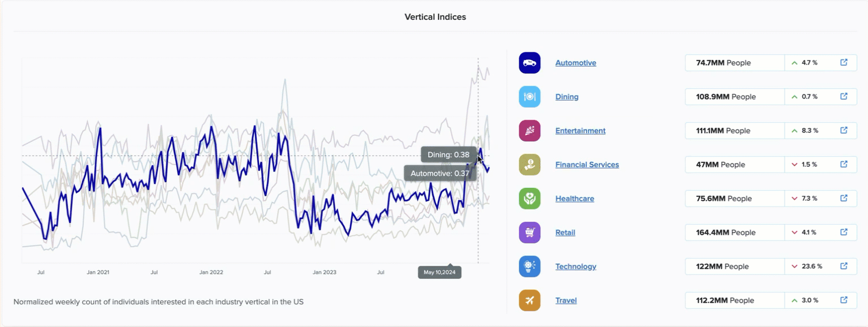Click the Technology lightbulb icon
Viewport: 868px width, 327px height.
[530, 266]
